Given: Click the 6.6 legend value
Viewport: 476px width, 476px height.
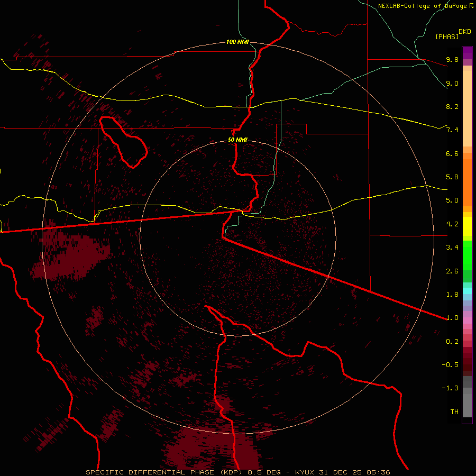Looking at the screenshot, I should [x=452, y=153].
